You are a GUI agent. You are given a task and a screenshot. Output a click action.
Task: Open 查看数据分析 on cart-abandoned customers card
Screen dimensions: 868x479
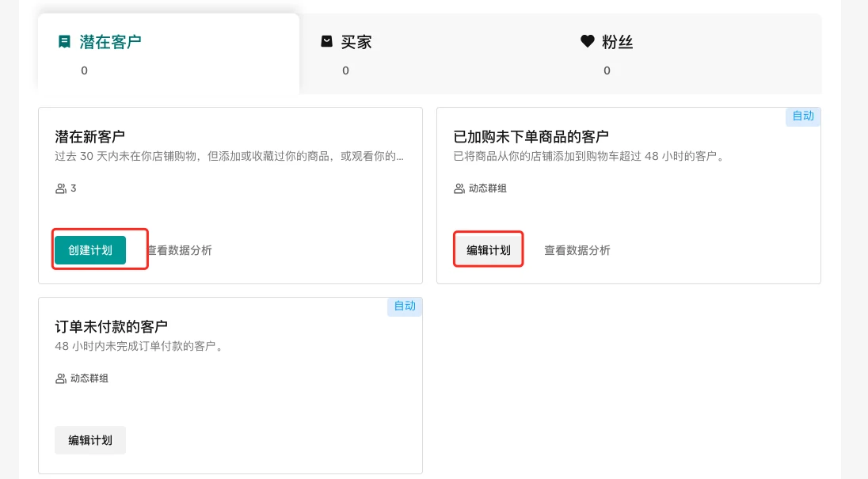577,250
